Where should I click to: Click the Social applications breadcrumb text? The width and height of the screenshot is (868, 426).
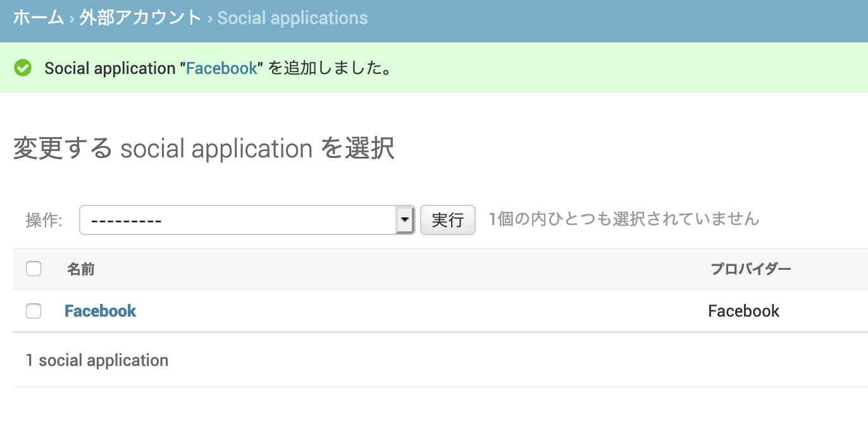pyautogui.click(x=292, y=18)
